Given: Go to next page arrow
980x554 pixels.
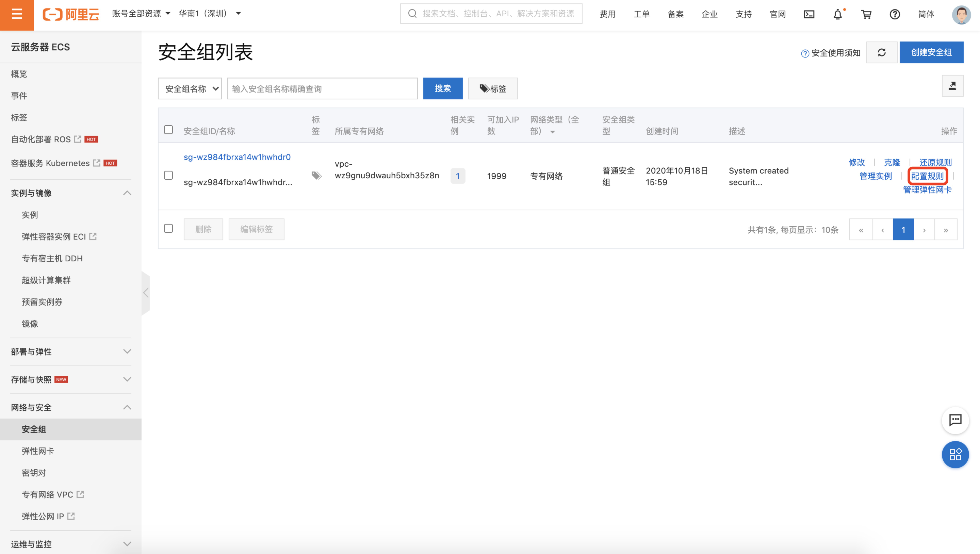Looking at the screenshot, I should [x=924, y=229].
